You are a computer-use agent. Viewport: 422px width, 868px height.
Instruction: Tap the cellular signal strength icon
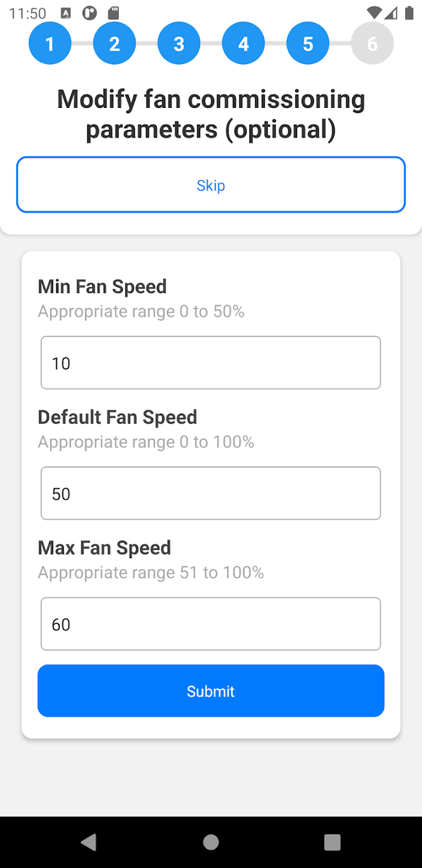click(x=391, y=13)
